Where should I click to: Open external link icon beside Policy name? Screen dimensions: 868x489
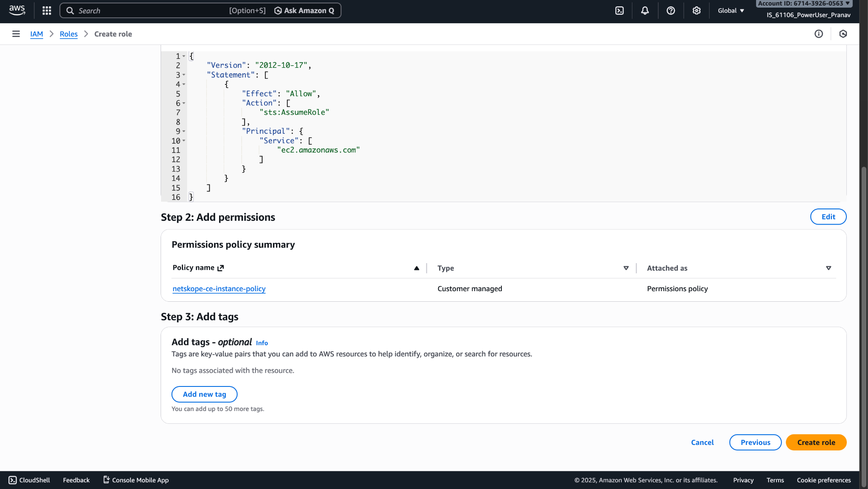[x=220, y=268]
